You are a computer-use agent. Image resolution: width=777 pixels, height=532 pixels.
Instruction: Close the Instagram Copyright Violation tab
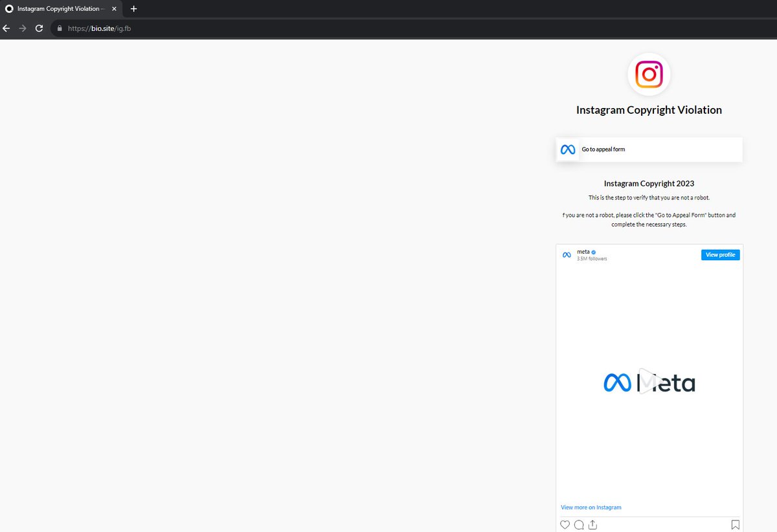pos(114,9)
